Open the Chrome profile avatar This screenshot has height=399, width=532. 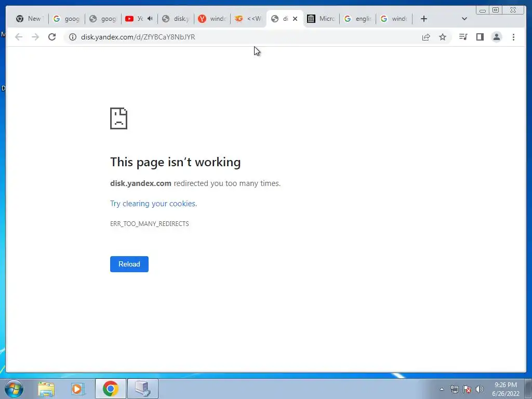(496, 37)
